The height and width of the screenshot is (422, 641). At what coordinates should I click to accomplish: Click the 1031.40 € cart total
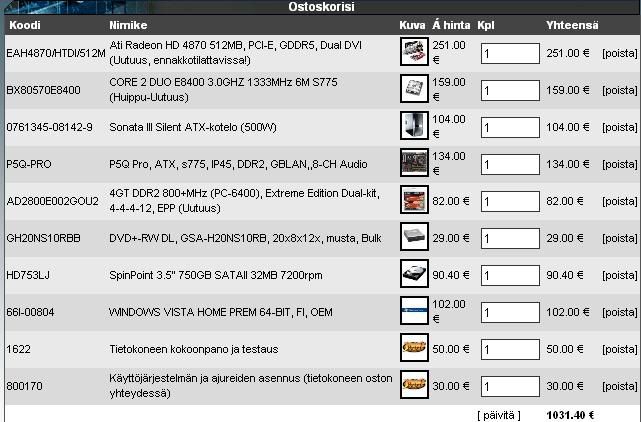point(570,415)
